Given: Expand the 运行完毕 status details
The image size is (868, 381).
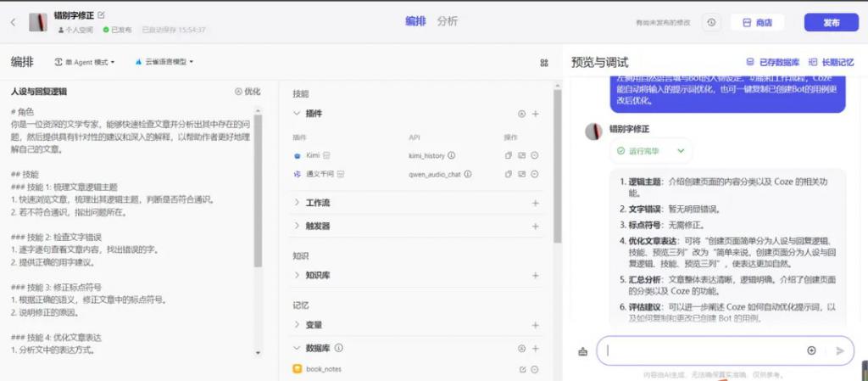Looking at the screenshot, I should coord(681,150).
